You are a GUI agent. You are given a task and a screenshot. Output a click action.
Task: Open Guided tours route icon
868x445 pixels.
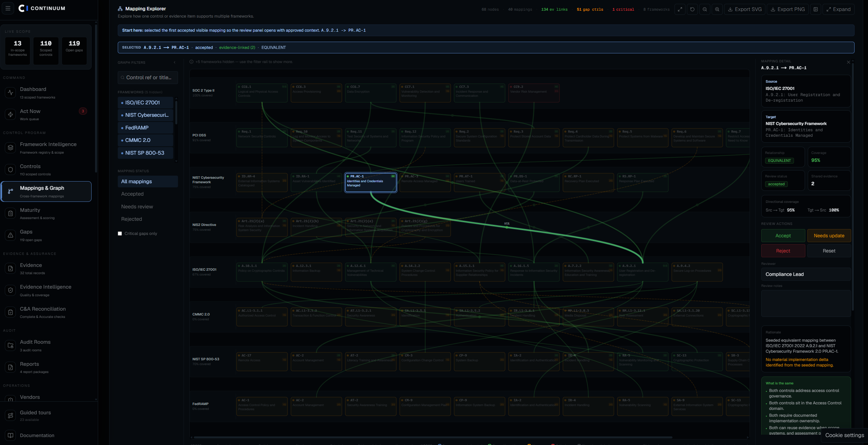(11, 416)
